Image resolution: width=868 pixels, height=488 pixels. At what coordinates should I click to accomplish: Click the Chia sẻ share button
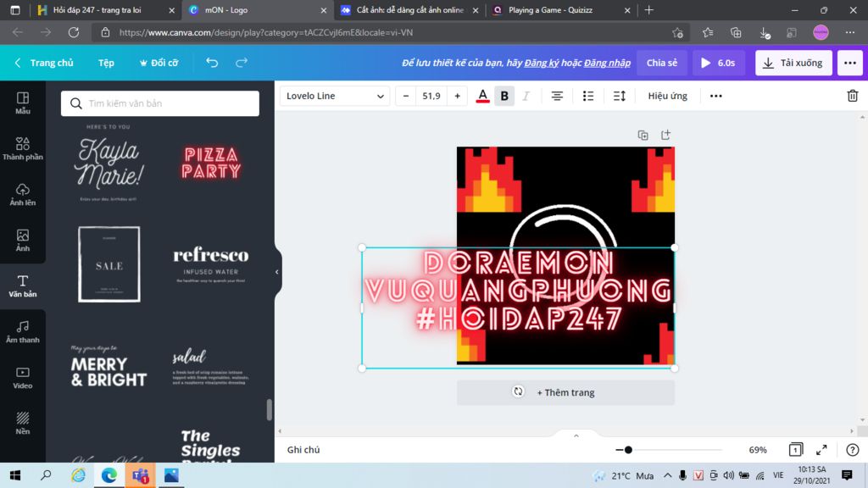click(662, 63)
